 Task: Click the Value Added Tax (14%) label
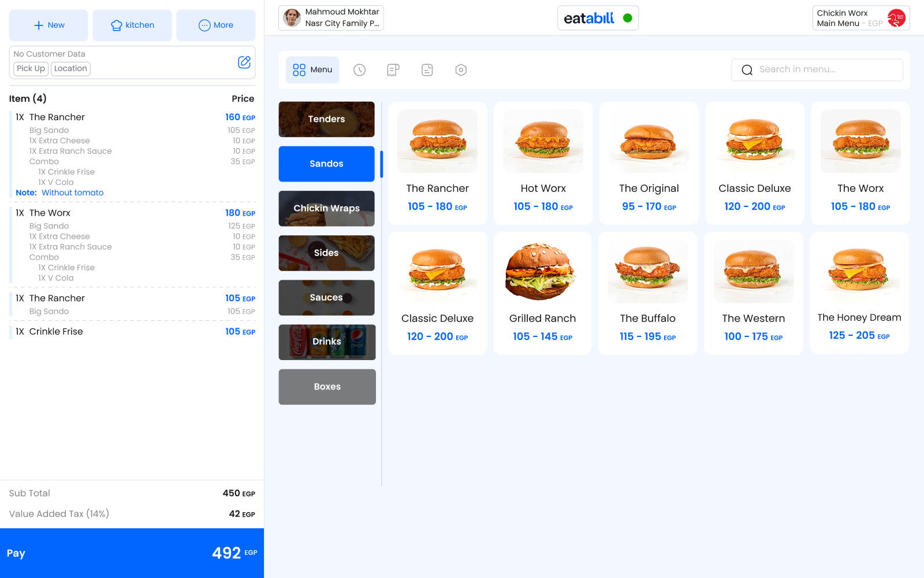click(59, 514)
